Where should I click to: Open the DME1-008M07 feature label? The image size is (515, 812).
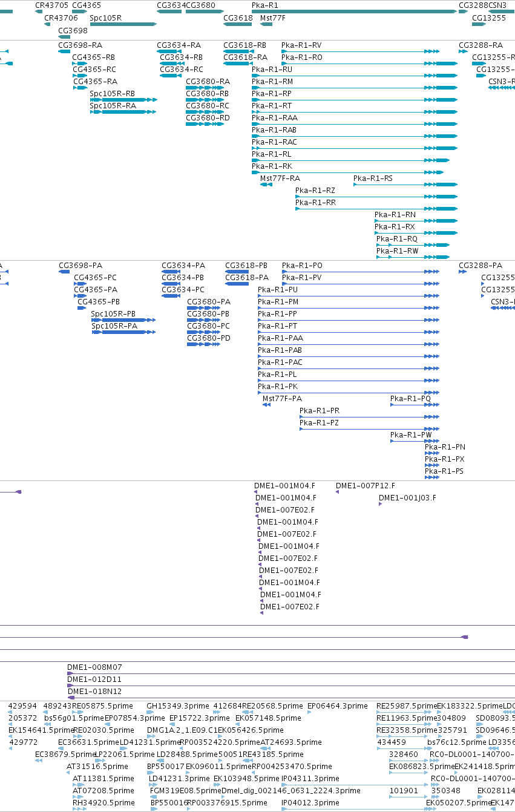point(94,667)
